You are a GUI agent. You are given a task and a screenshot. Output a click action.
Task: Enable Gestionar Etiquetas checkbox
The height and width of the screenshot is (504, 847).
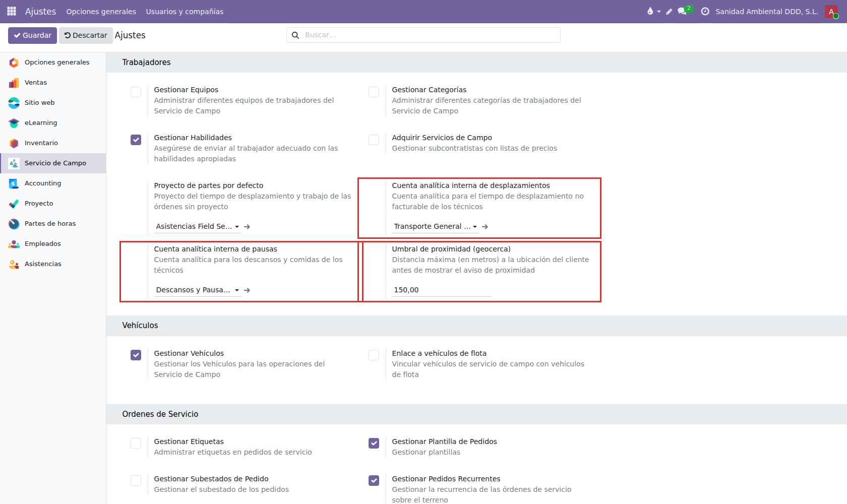(x=136, y=443)
